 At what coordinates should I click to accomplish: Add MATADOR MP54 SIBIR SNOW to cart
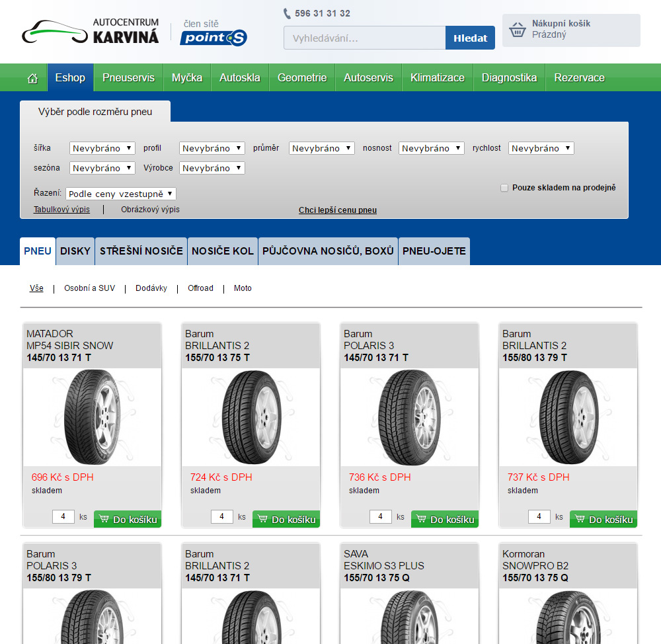[x=128, y=519]
